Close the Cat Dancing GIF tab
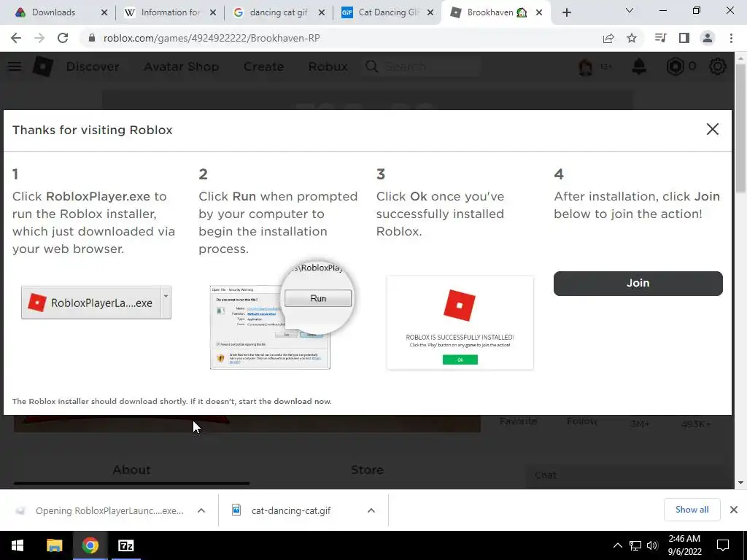 tap(430, 12)
